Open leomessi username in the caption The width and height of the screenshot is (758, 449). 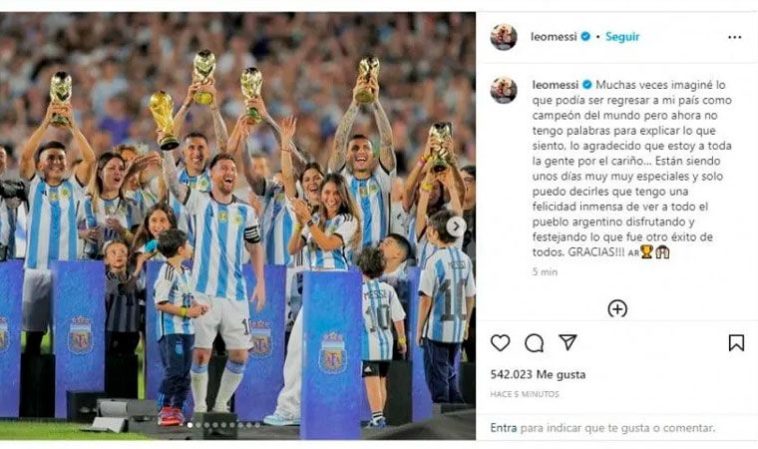555,85
